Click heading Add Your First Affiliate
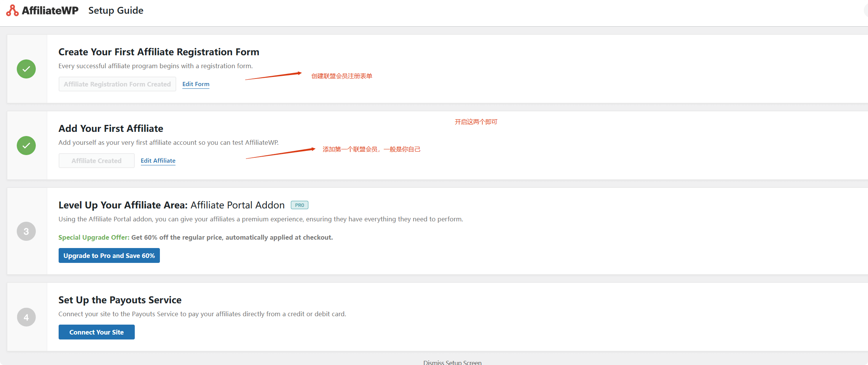The height and width of the screenshot is (365, 868). pyautogui.click(x=111, y=128)
